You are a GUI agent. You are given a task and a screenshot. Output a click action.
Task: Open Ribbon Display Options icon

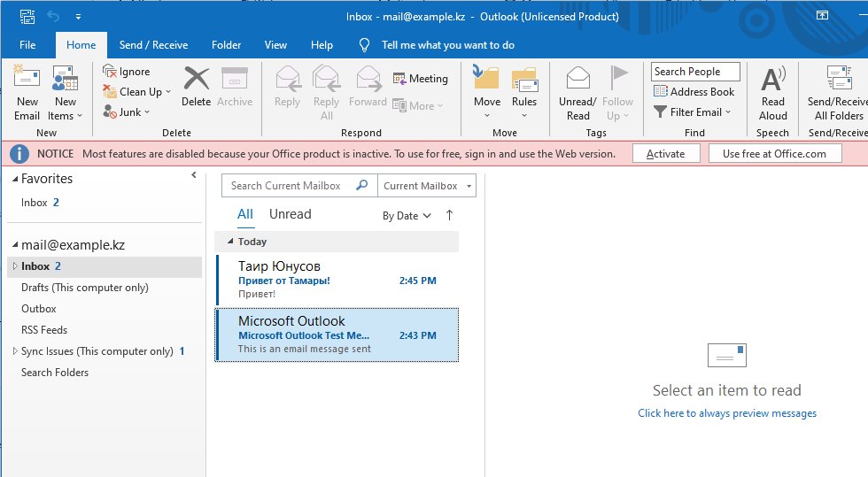coord(823,16)
